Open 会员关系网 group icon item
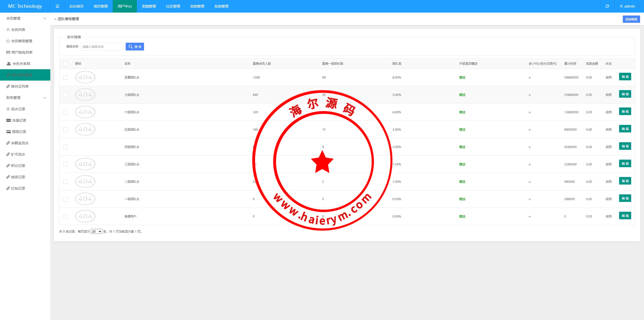 coord(21,64)
